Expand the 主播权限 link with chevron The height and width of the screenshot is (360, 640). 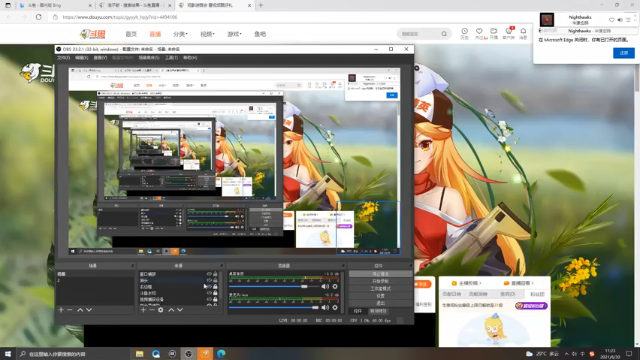467,283
